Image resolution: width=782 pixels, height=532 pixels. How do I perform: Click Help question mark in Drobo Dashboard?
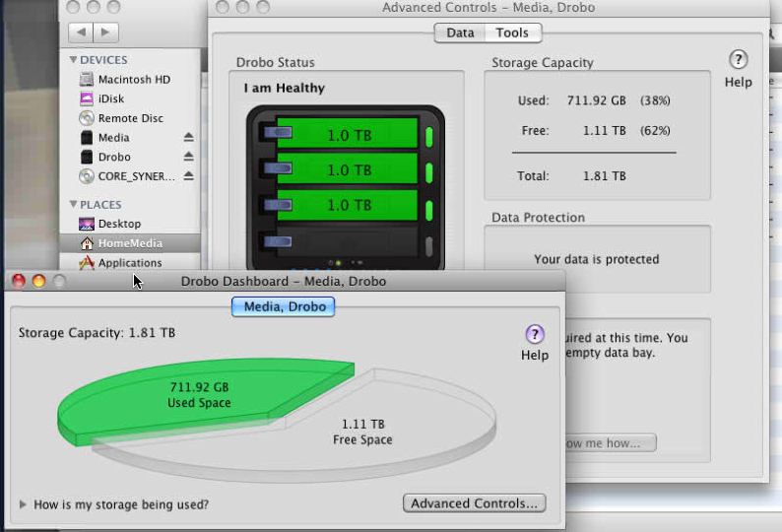[535, 334]
